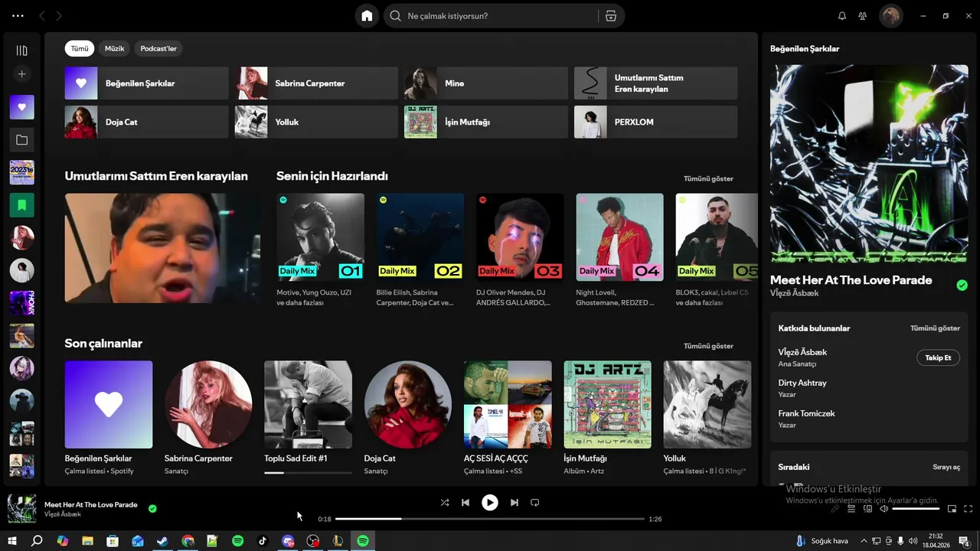Show hidden system tray icons chevron
Screen dimensions: 980x551
pyautogui.click(x=864, y=541)
